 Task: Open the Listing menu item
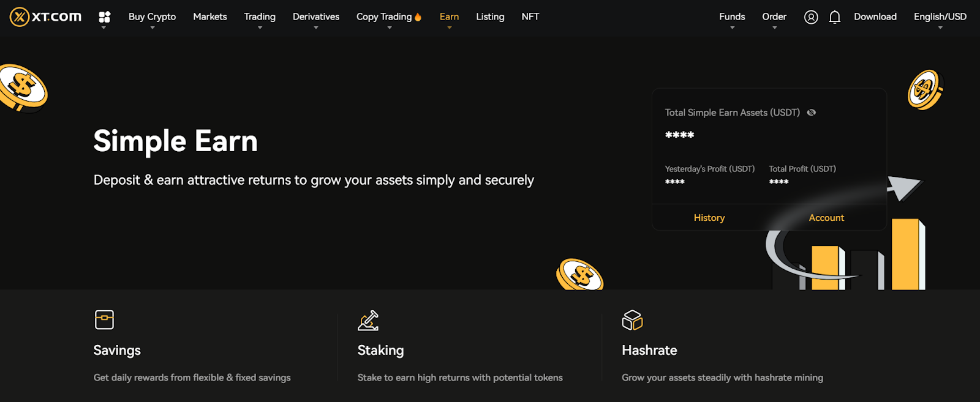click(x=490, y=17)
